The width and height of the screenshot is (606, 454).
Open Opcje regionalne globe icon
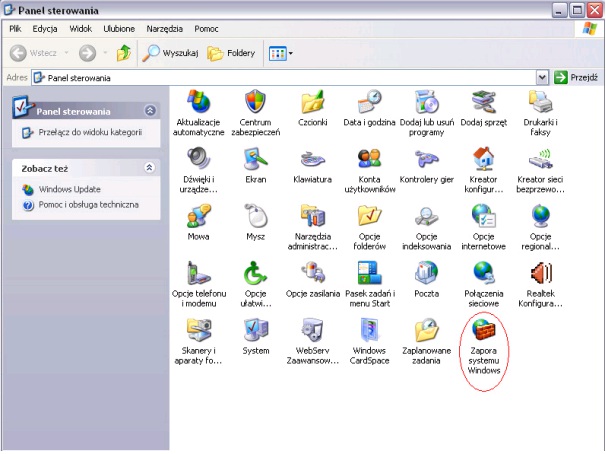[x=540, y=216]
